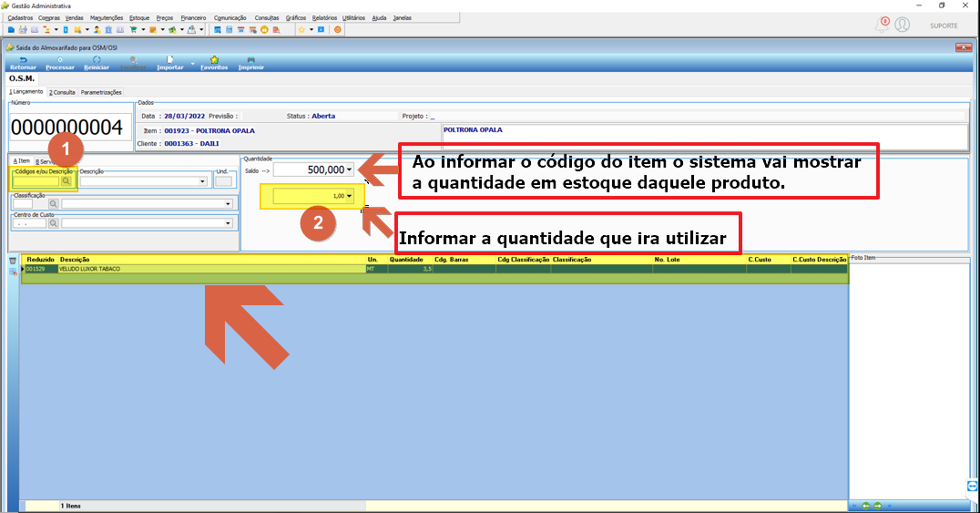980x513 pixels.
Task: Switch to the Parametrizações tab
Action: [x=101, y=92]
